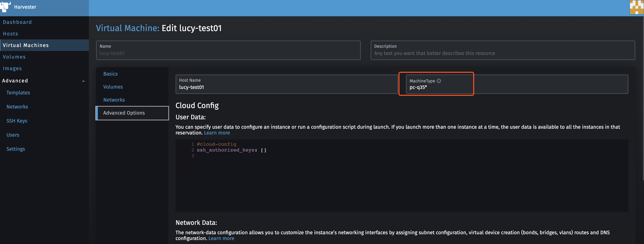
Task: Switch to the Volumes tab
Action: tap(113, 87)
